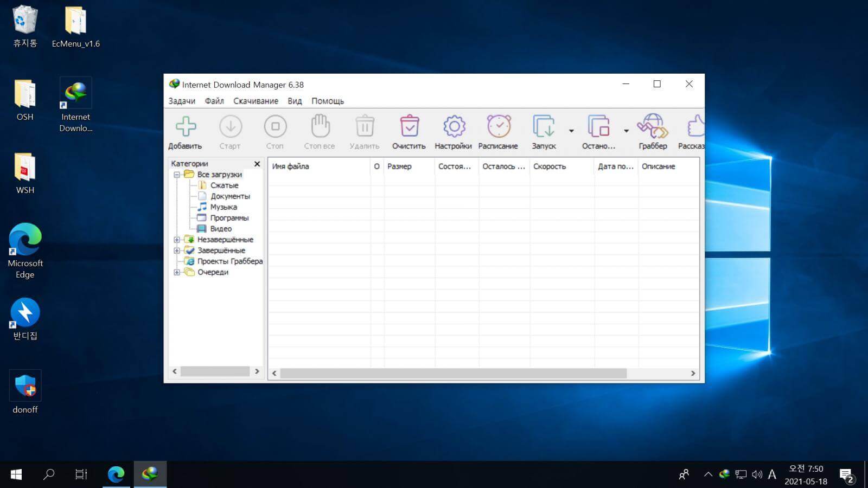Click the Стоп все hand icon
Viewport: 868px width, 488px height.
click(320, 126)
